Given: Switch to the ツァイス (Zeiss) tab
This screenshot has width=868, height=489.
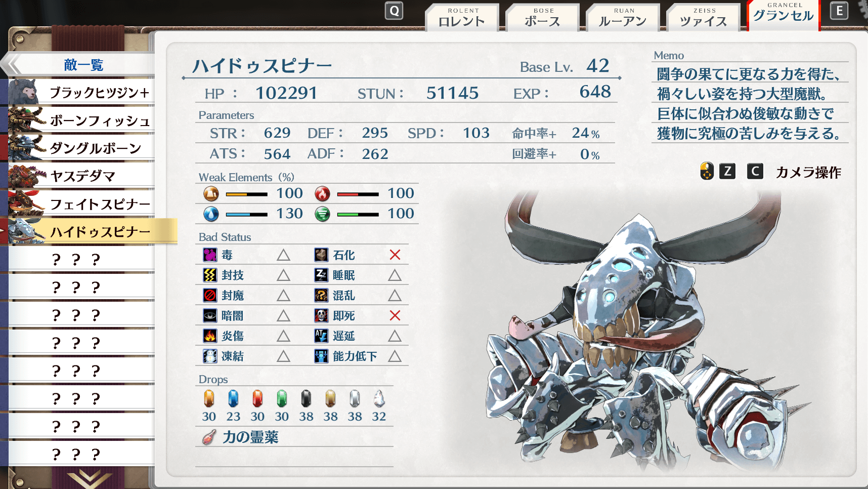Looking at the screenshot, I should pos(703,18).
